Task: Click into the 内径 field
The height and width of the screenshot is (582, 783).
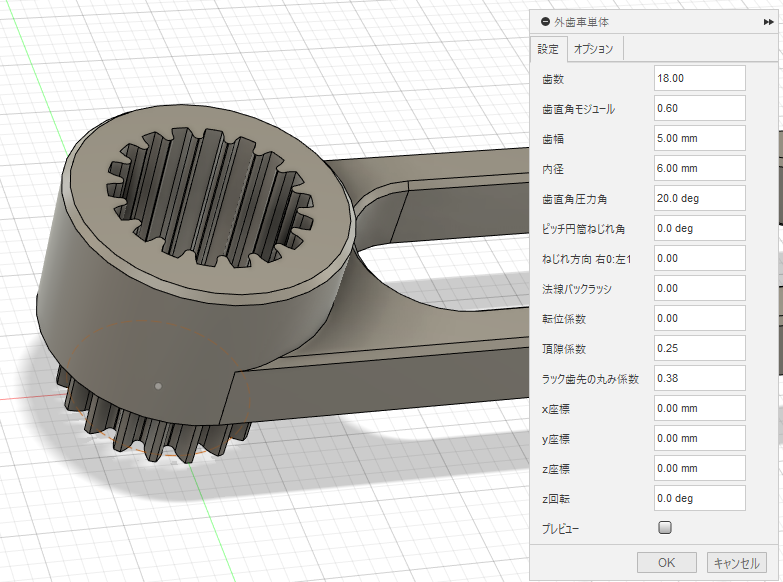Action: coord(699,168)
